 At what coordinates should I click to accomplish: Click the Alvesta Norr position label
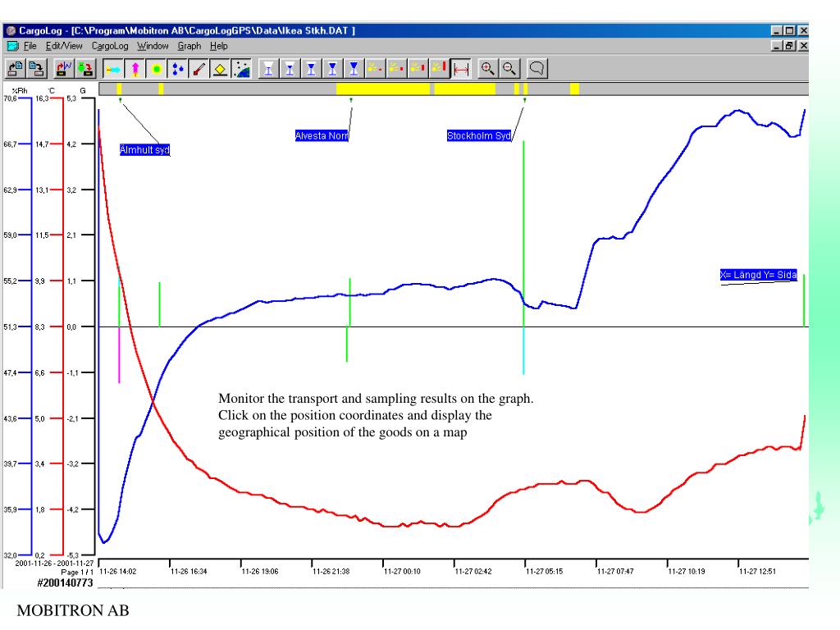coord(322,135)
